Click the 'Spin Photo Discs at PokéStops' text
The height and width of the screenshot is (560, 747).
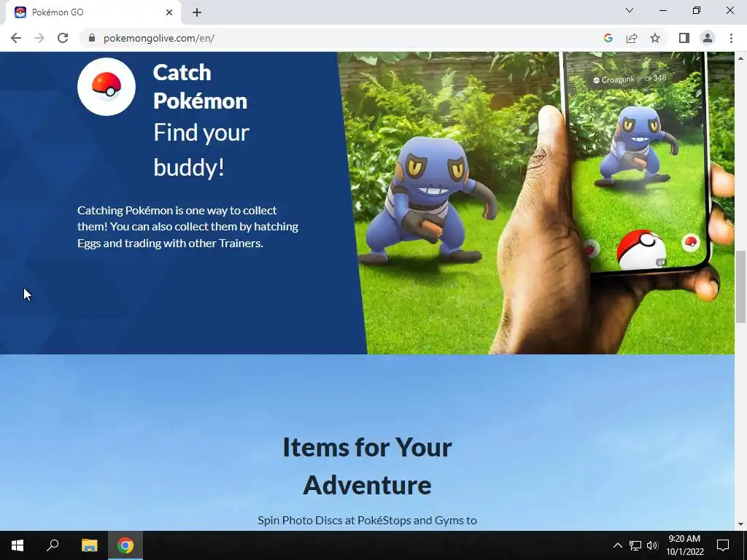368,520
